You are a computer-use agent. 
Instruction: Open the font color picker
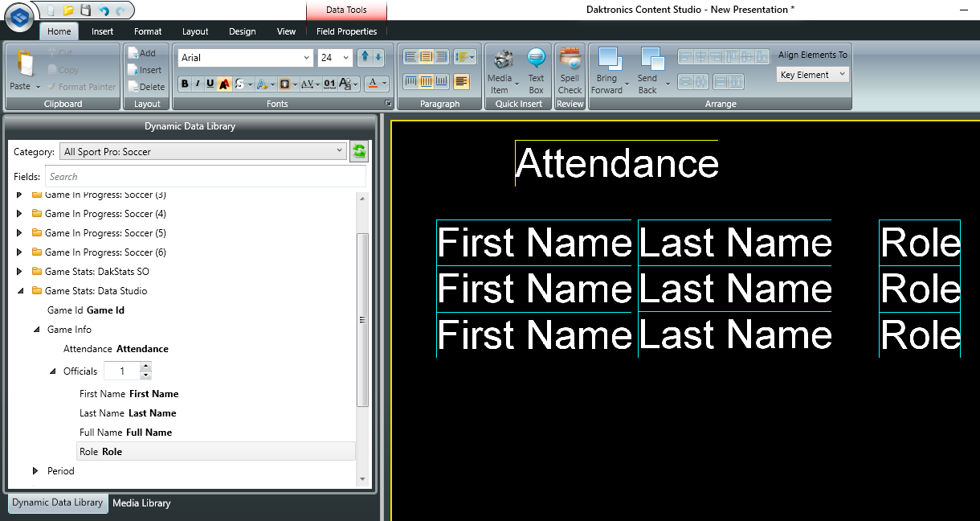click(372, 84)
